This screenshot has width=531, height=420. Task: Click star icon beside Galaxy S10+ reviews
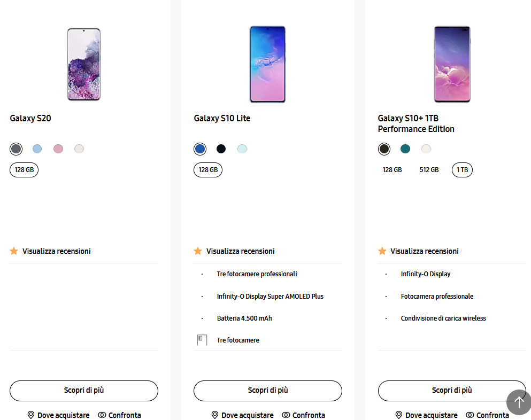(x=382, y=251)
